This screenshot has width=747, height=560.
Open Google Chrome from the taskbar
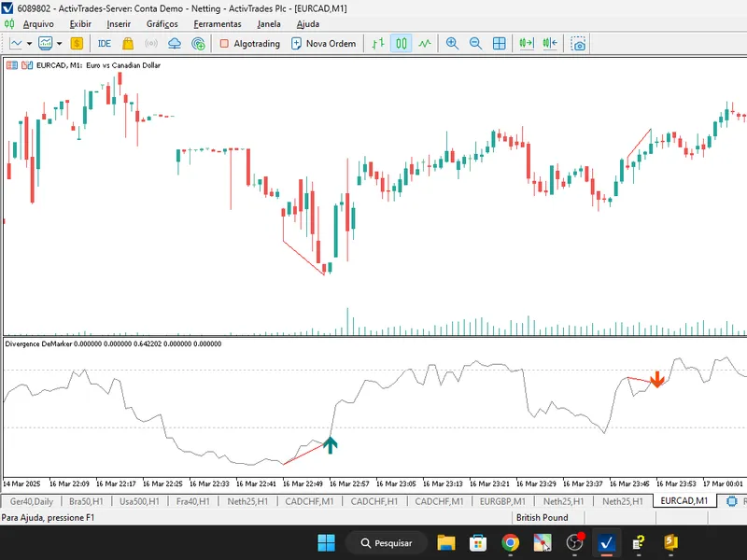pyautogui.click(x=510, y=543)
